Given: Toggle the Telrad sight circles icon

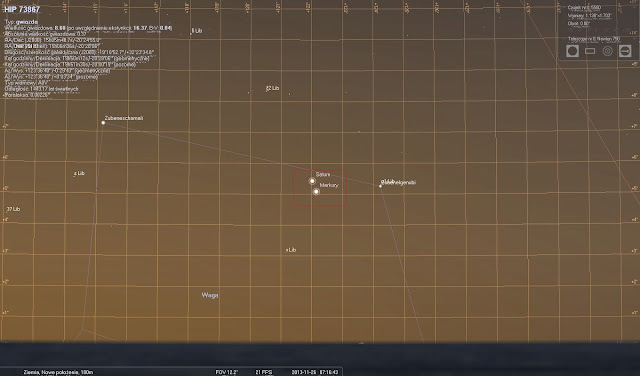Looking at the screenshot, I should click(607, 51).
